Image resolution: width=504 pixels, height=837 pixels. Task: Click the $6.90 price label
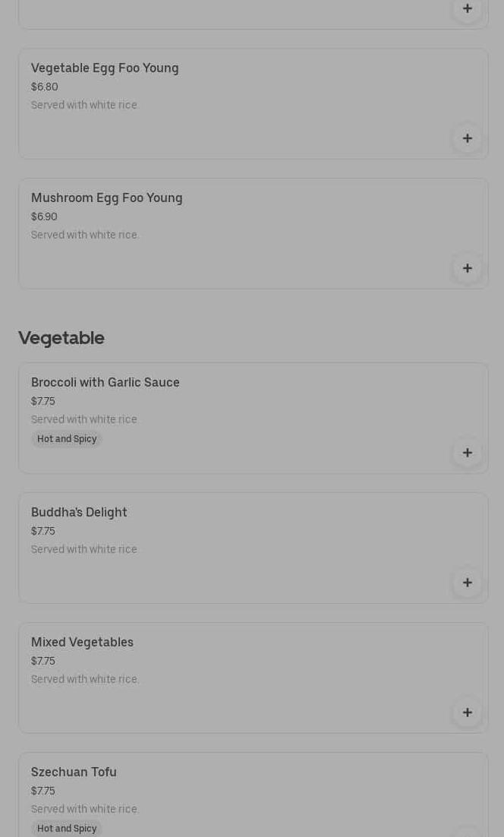pos(44,217)
